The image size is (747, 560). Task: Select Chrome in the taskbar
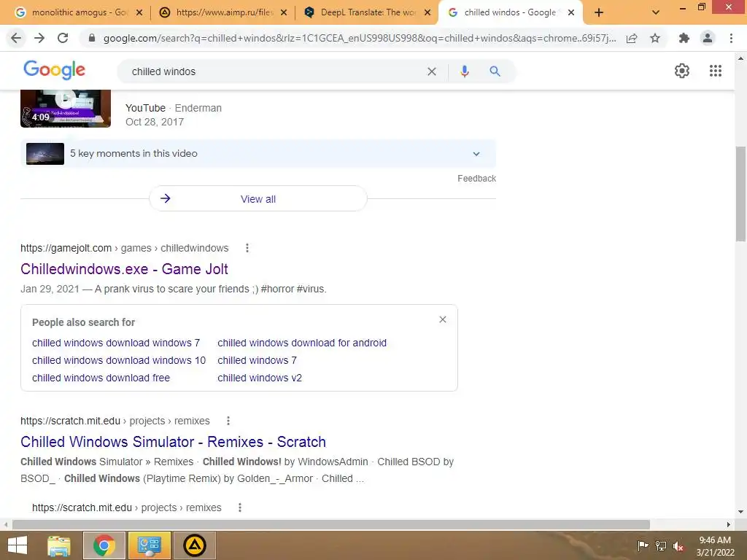pyautogui.click(x=104, y=545)
